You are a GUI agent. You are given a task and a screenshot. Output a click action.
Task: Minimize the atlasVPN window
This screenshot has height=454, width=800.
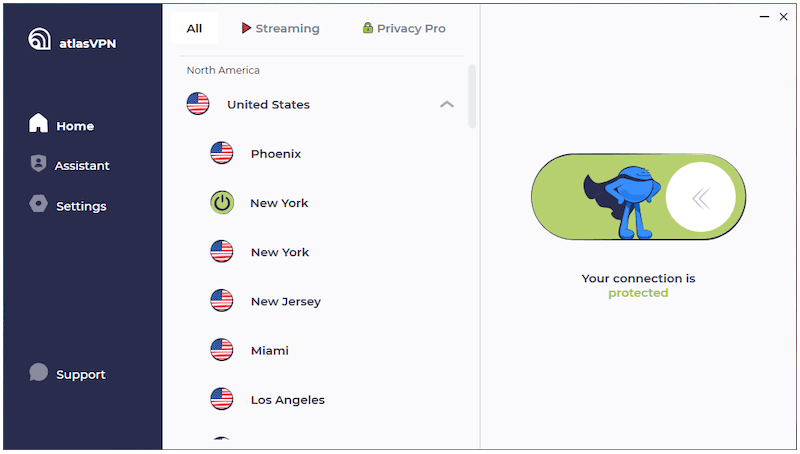(764, 17)
